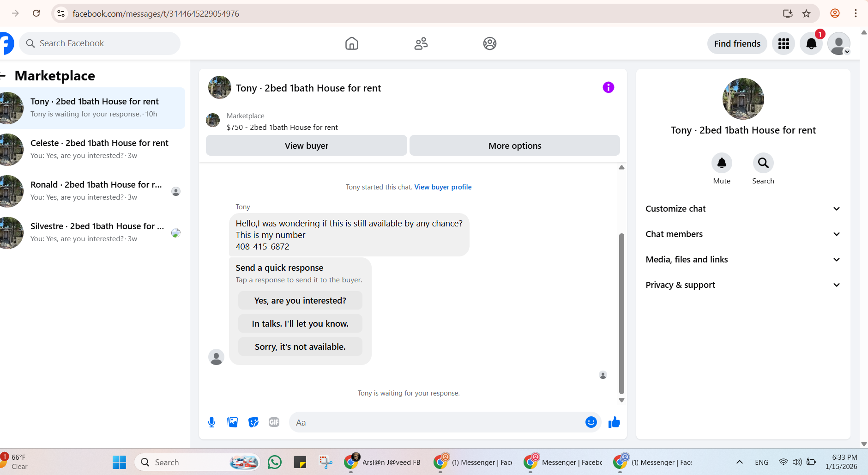Screen dimensions: 868x475
Task: Send quick response 'In talks. I'll let you know.'
Action: tap(300, 323)
